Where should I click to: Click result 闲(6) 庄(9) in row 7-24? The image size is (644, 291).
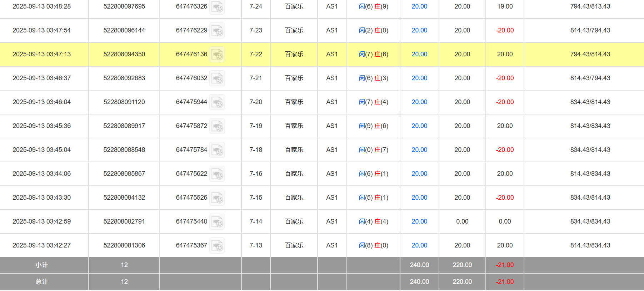tap(374, 6)
